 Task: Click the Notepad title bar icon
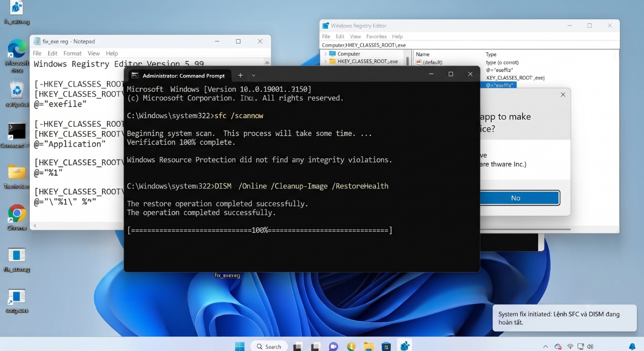click(37, 41)
